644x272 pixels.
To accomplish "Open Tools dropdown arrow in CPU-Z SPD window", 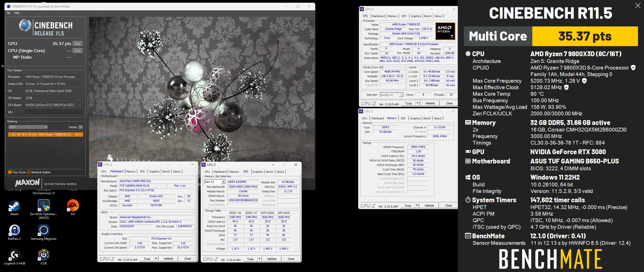I will [x=259, y=259].
